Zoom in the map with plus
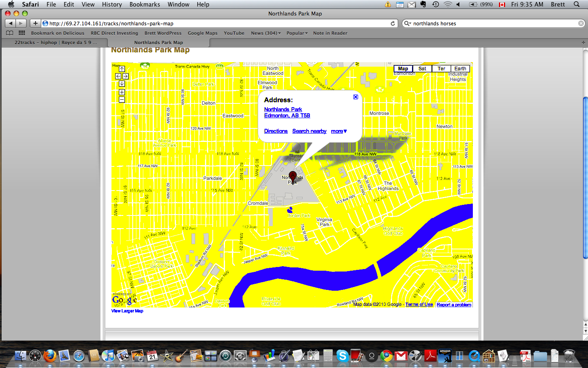 click(122, 92)
